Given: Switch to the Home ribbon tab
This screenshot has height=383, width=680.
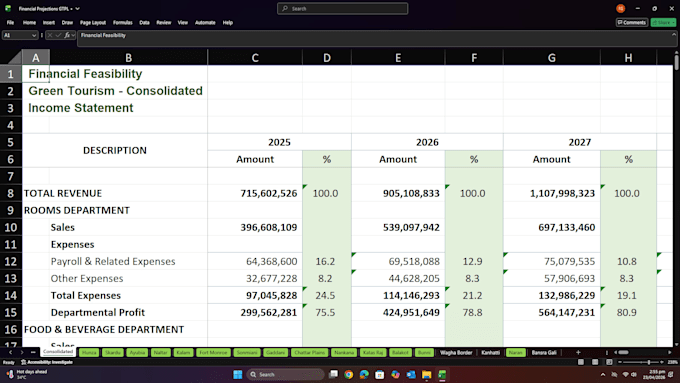Looking at the screenshot, I should 29,23.
